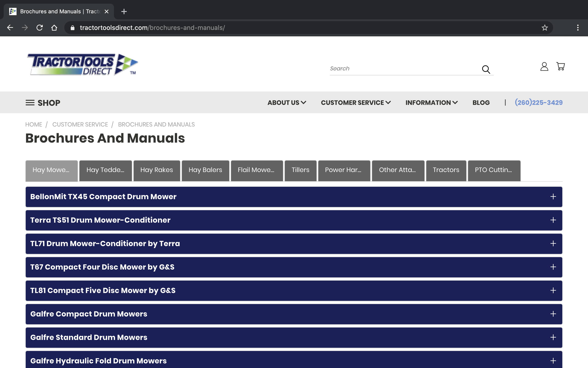Viewport: 588px width, 368px height.
Task: Open the Chrome three-dot menu
Action: (x=578, y=28)
